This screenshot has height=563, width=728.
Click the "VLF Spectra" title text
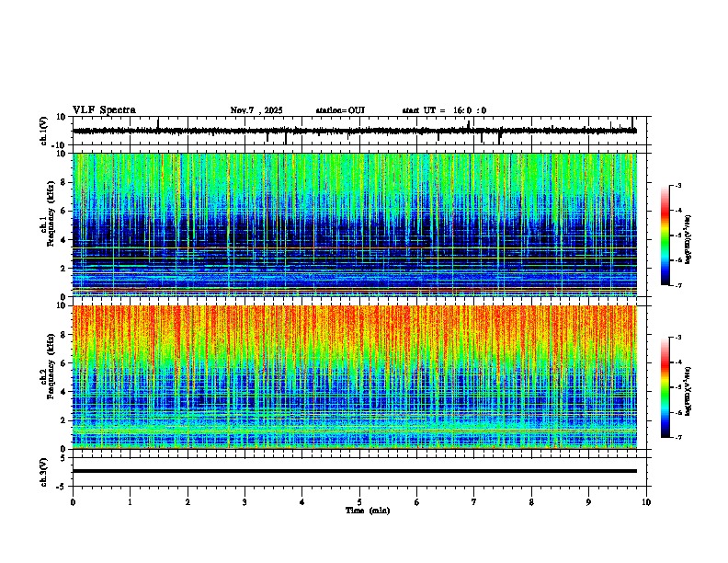104,109
